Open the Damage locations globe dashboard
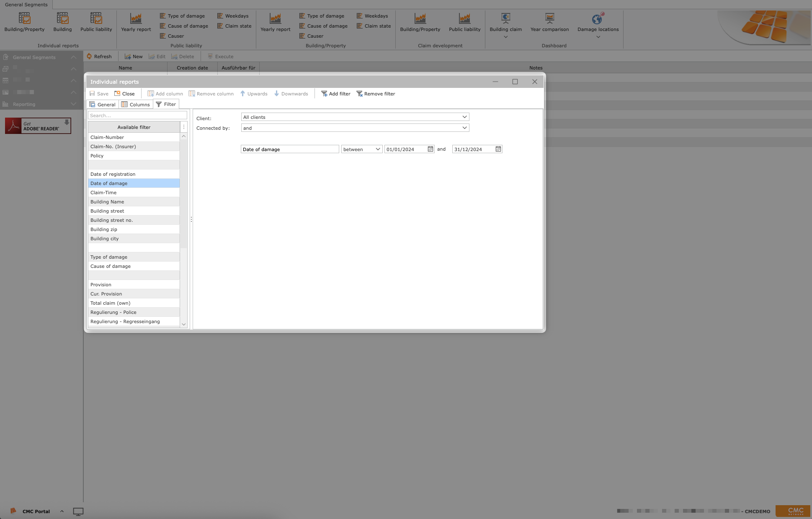 598,19
